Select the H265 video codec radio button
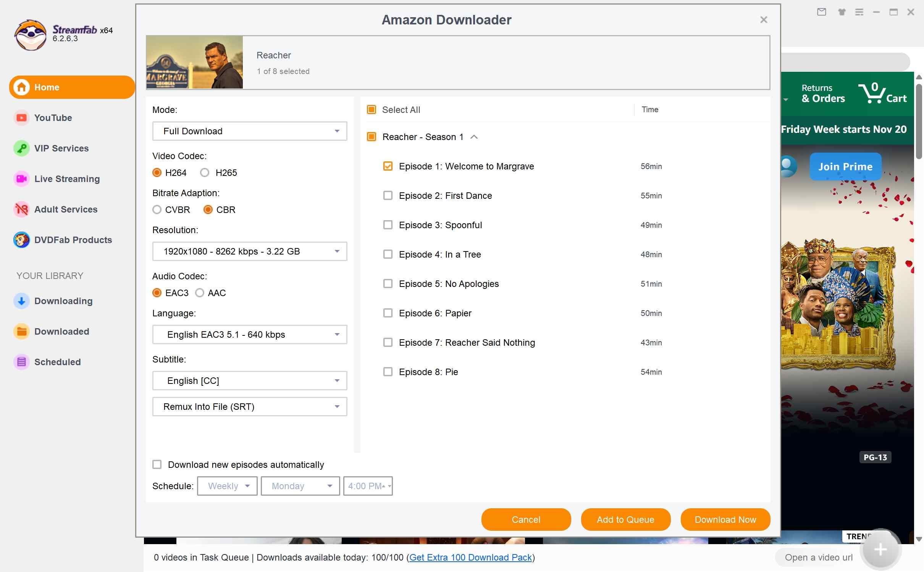The width and height of the screenshot is (924, 572). (205, 172)
